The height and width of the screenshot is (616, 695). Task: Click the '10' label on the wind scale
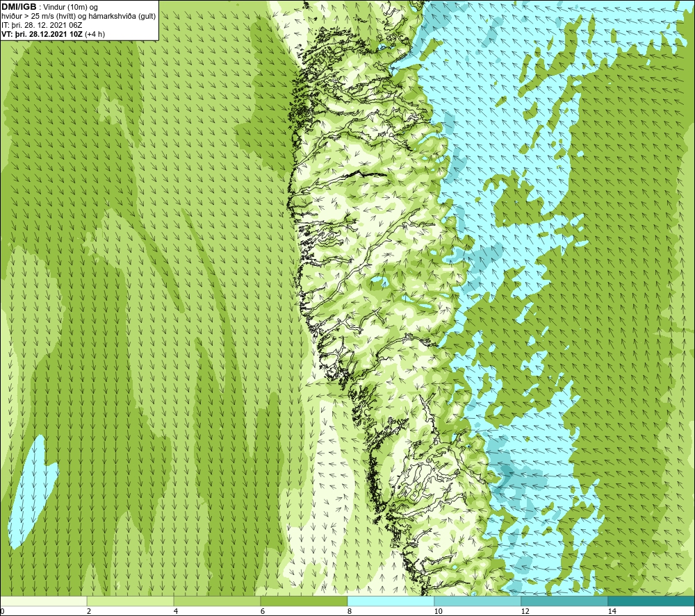[x=438, y=611]
